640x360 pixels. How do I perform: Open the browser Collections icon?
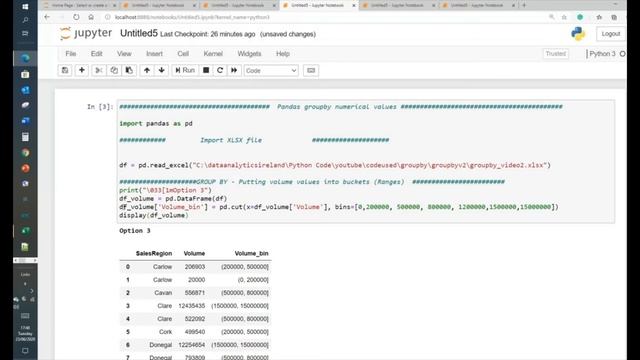pos(614,17)
